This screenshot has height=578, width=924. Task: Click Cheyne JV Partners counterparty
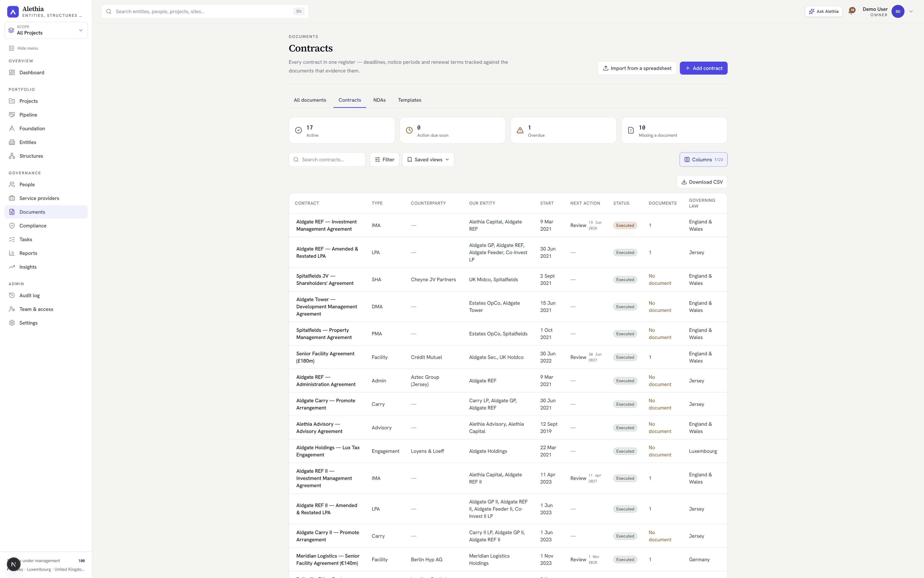click(433, 280)
